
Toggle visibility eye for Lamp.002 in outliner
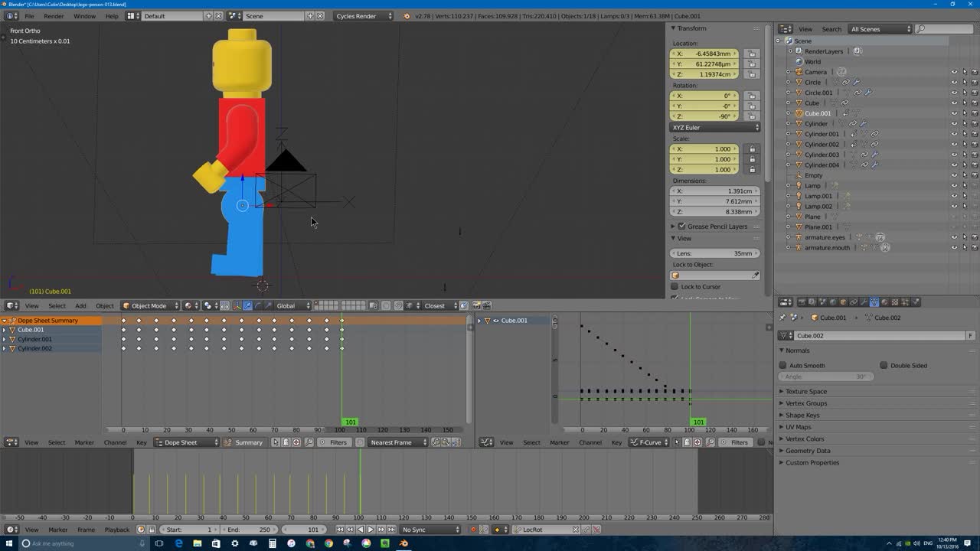pos(954,206)
